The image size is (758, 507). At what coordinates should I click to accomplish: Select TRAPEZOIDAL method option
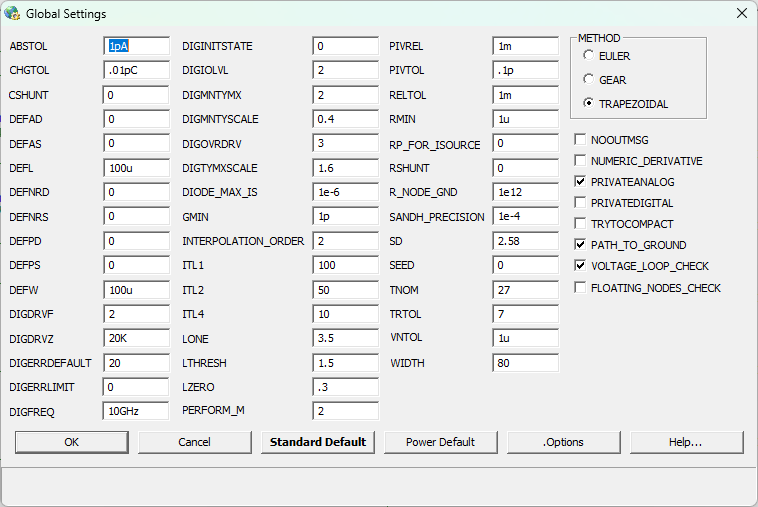pos(589,104)
